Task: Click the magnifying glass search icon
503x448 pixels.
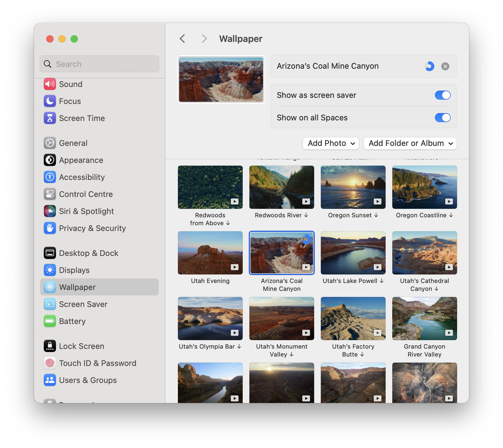Action: [x=48, y=64]
